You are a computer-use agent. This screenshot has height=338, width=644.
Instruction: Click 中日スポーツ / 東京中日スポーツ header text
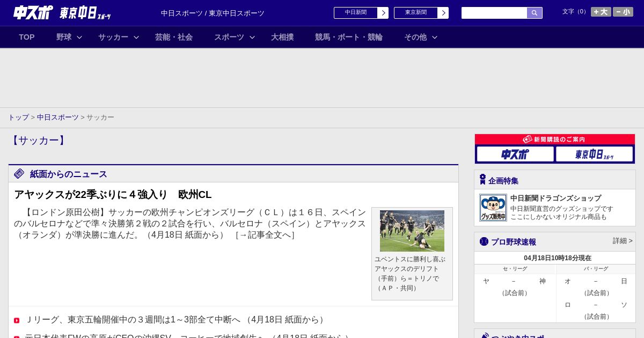(x=213, y=13)
